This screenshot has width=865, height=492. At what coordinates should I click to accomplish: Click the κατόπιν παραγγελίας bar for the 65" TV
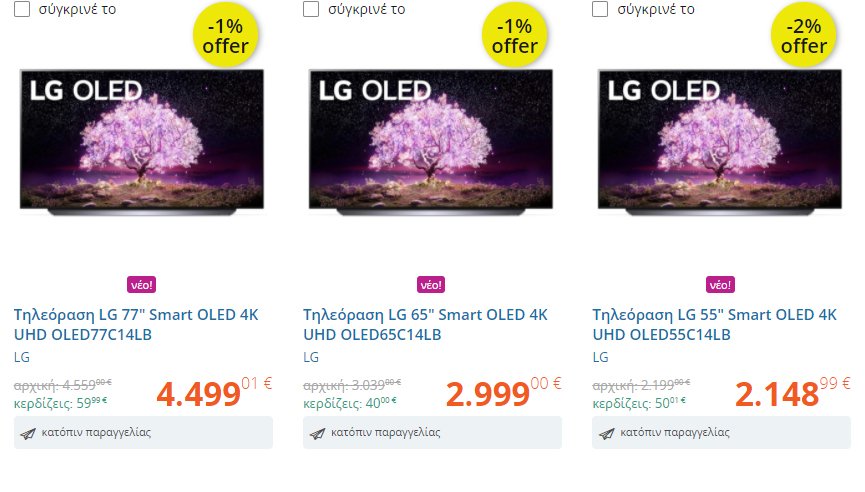[432, 432]
